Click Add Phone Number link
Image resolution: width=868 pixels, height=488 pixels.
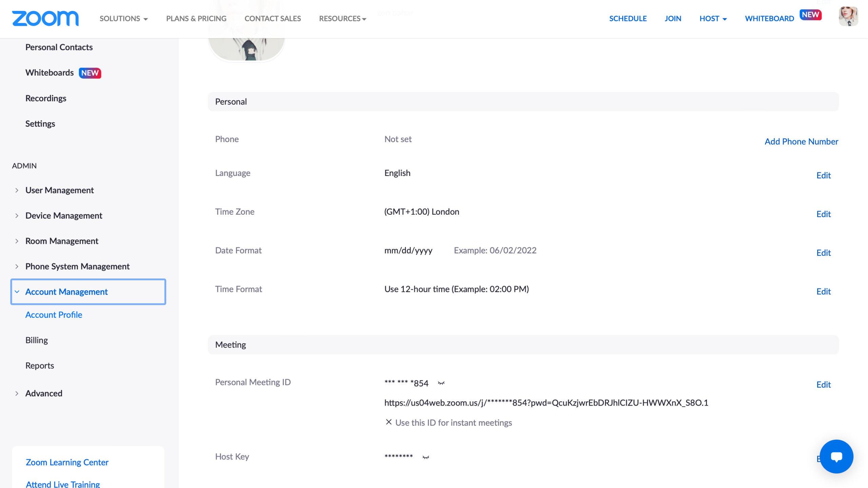pos(801,141)
